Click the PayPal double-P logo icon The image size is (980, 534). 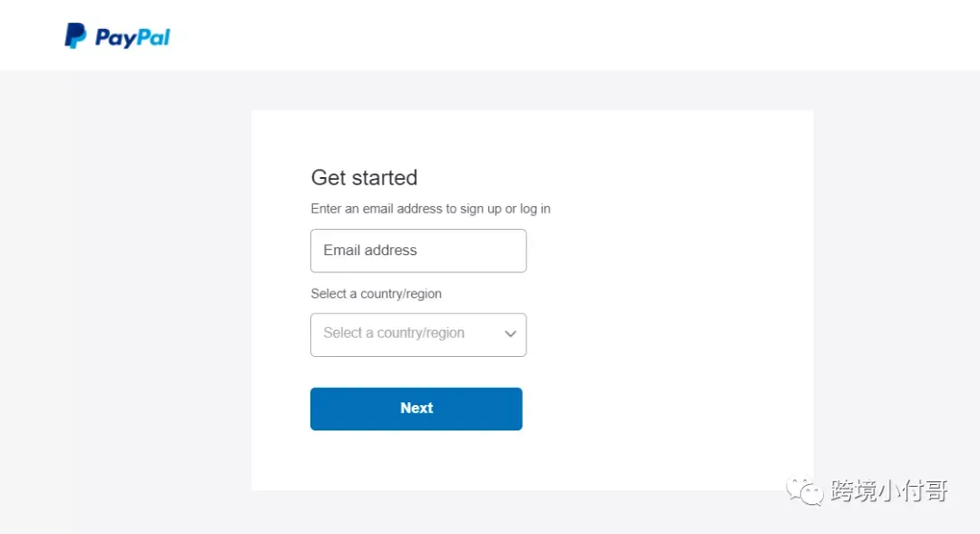click(75, 35)
